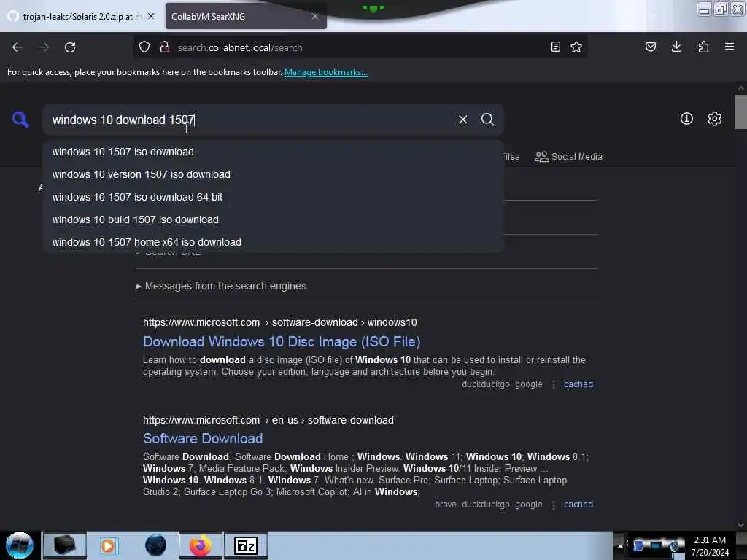Choose suggestion 'windows 10 1507 iso download 64 bit'
747x560 pixels.
pyautogui.click(x=274, y=197)
